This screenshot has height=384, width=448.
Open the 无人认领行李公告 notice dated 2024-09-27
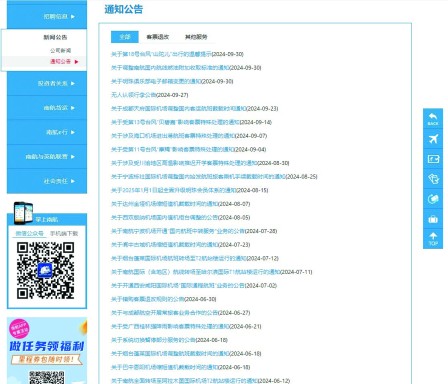coord(150,95)
